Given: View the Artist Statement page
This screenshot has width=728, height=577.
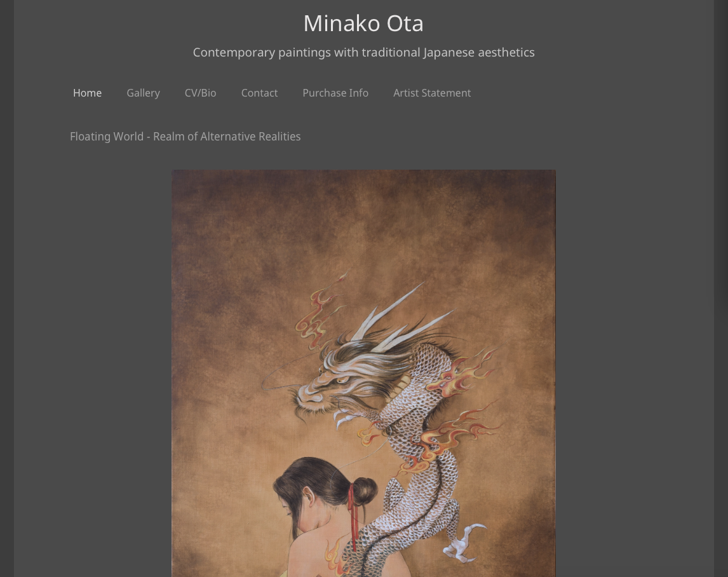Looking at the screenshot, I should click(x=432, y=93).
